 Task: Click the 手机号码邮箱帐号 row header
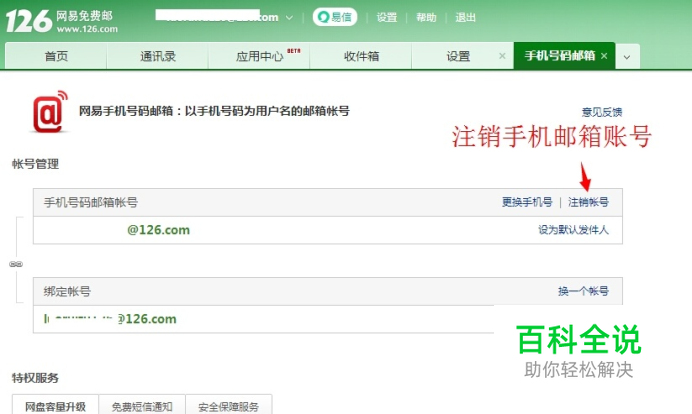pos(328,203)
